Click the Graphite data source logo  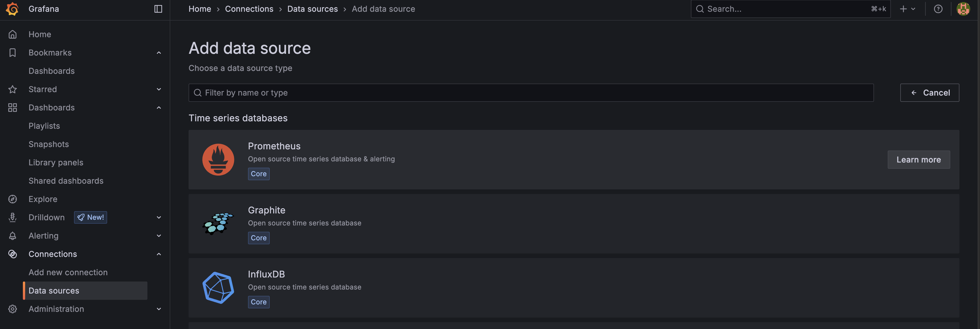click(x=218, y=223)
